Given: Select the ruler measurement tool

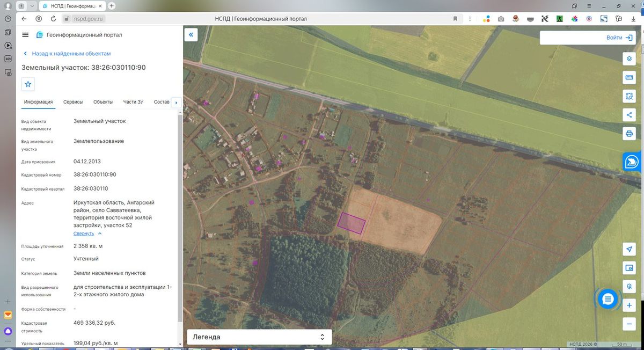Looking at the screenshot, I should pyautogui.click(x=629, y=78).
